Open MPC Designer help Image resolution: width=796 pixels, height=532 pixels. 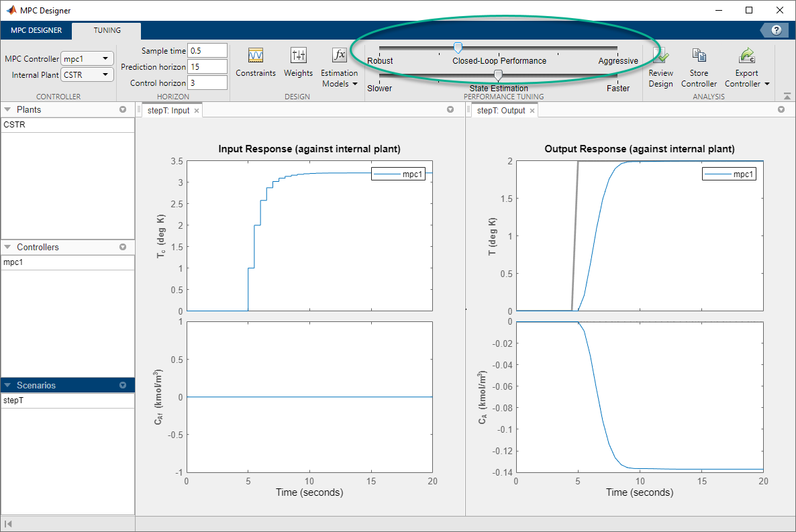[x=778, y=30]
